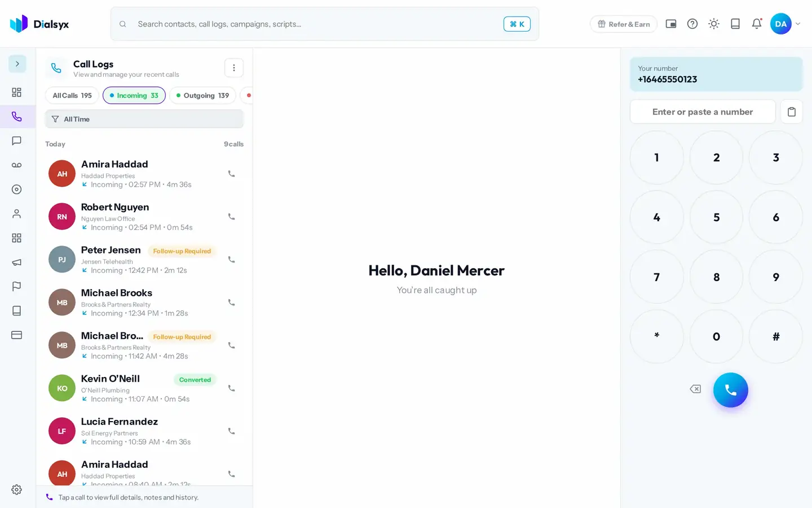812x508 pixels.
Task: Expand the collapsed sidebar with the chevron
Action: click(17, 64)
